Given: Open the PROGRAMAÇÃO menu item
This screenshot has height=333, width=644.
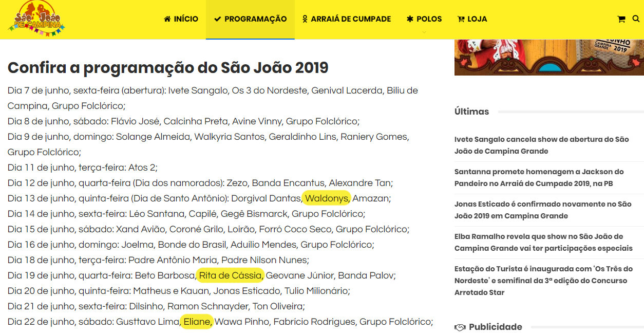Looking at the screenshot, I should click(250, 19).
